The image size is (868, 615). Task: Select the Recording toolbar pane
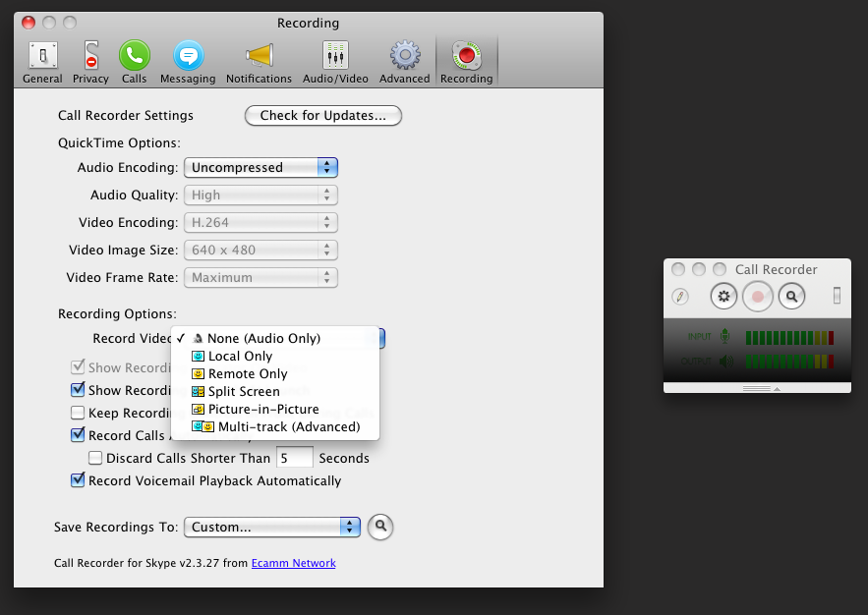coord(467,63)
